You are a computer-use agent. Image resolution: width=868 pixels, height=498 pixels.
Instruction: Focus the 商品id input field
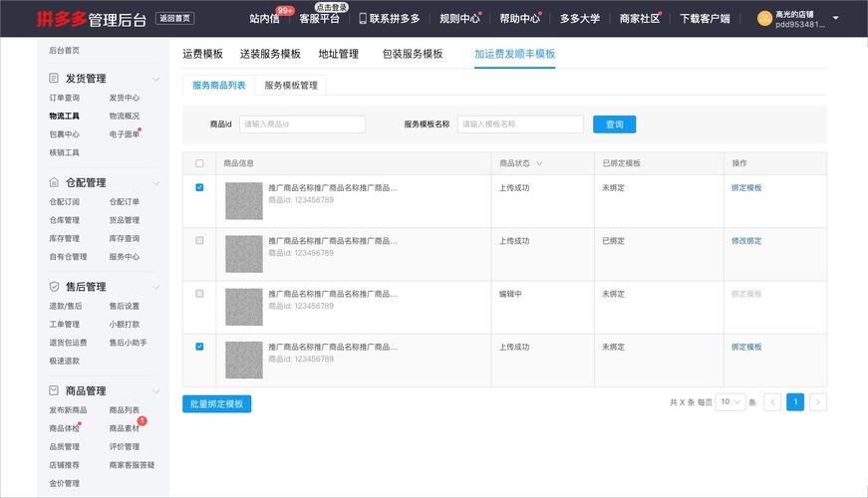302,124
